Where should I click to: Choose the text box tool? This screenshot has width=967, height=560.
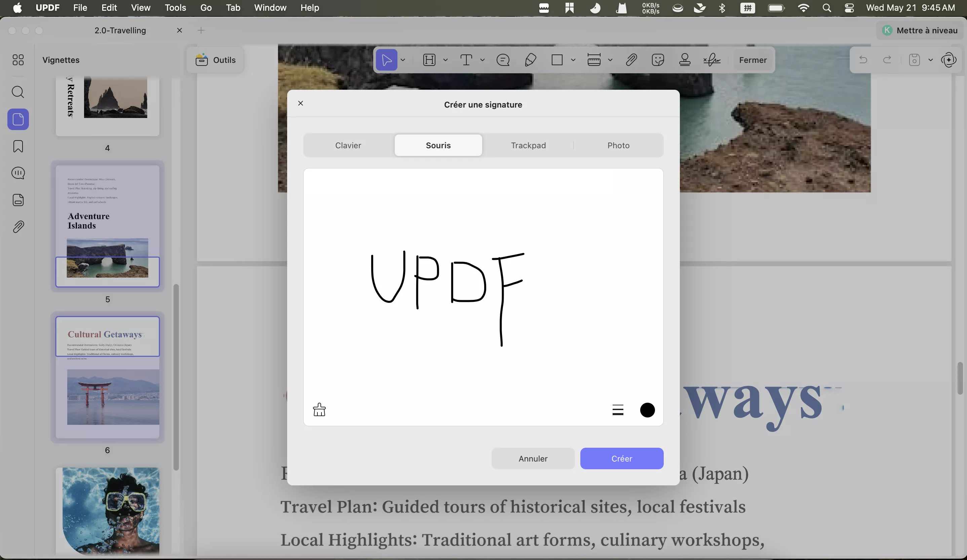[x=466, y=60]
